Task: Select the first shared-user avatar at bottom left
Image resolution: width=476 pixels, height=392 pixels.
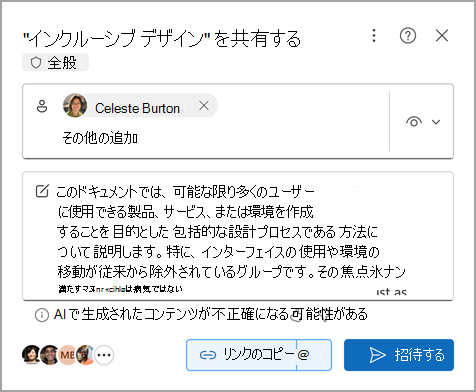Action: coord(31,355)
